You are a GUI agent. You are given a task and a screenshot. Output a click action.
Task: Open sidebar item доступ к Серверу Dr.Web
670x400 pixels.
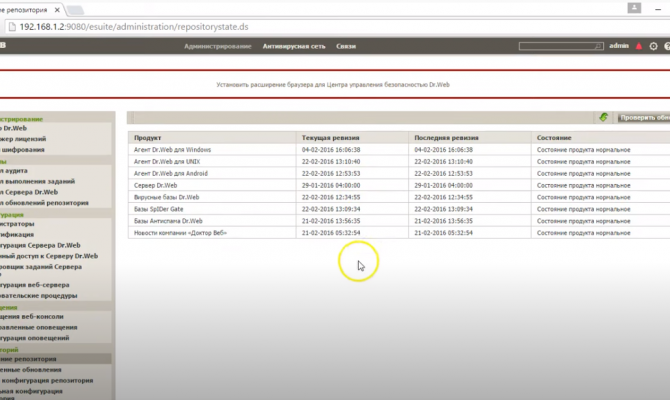[49, 256]
